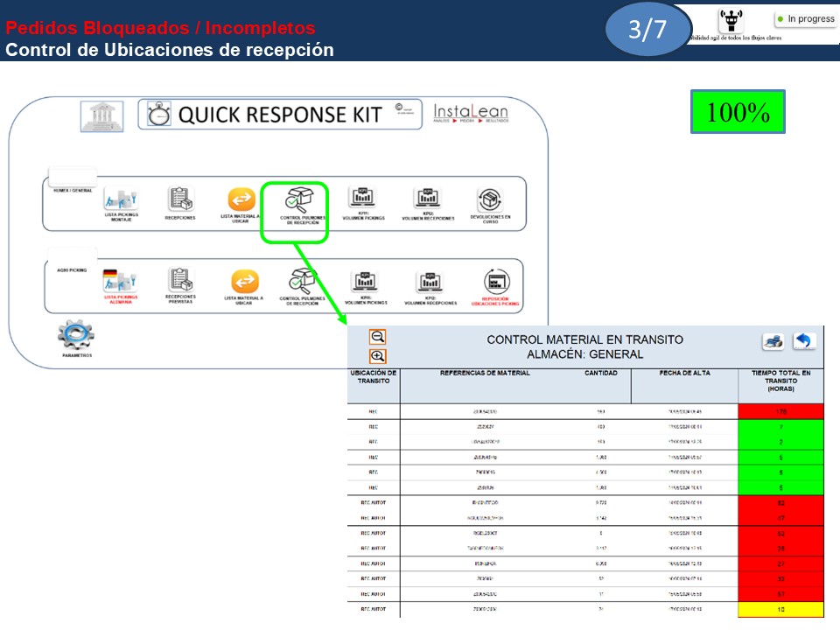Click the Tiempo Total en Transito column header
The height and width of the screenshot is (630, 840).
tap(780, 381)
